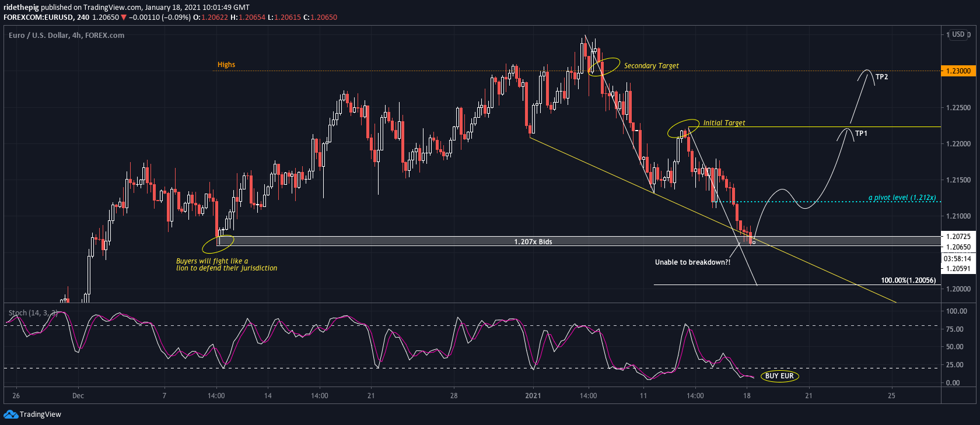980x425 pixels.
Task: Click the '26' date axis label
Action: pos(16,396)
